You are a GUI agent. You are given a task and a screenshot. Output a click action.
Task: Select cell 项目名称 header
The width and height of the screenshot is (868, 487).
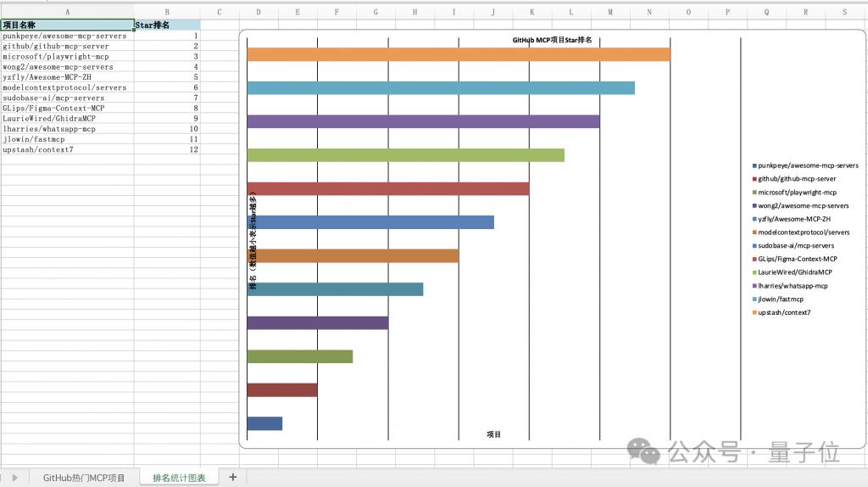point(67,25)
